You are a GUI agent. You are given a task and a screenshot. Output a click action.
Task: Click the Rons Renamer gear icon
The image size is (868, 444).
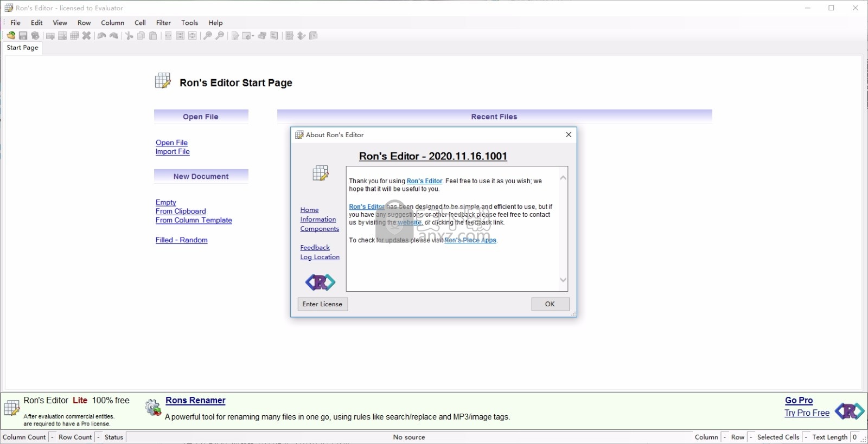[153, 408]
